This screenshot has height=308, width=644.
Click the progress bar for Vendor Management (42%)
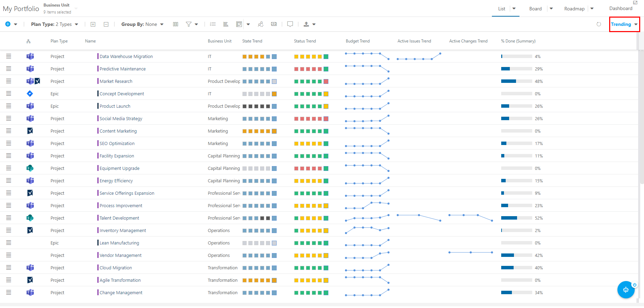[516, 255]
